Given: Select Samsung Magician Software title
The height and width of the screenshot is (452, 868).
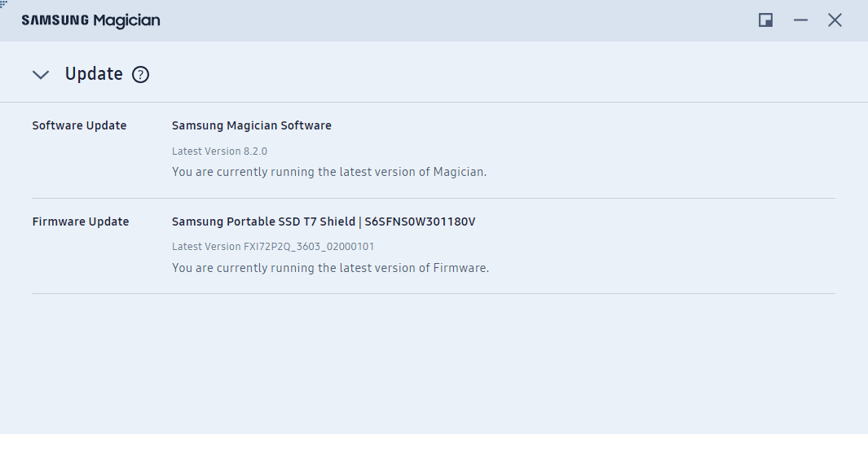Looking at the screenshot, I should (251, 125).
